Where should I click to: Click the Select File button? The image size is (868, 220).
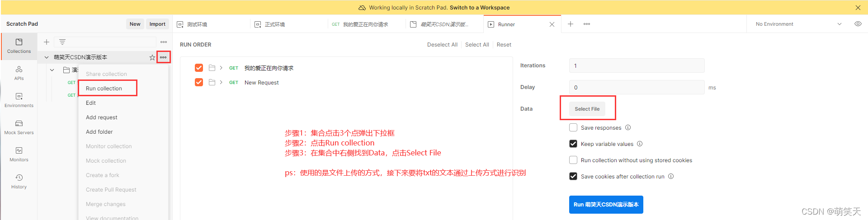pyautogui.click(x=587, y=109)
